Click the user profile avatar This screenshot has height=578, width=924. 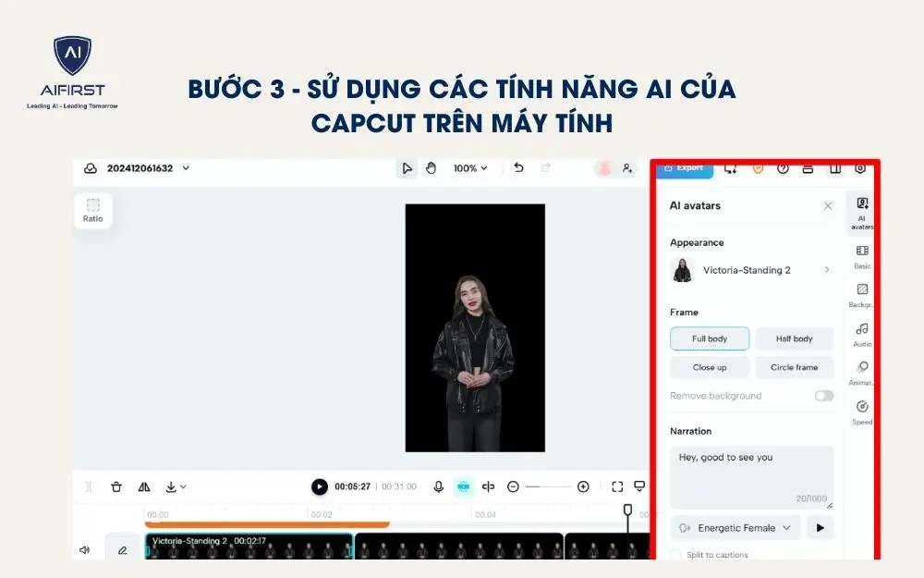604,168
